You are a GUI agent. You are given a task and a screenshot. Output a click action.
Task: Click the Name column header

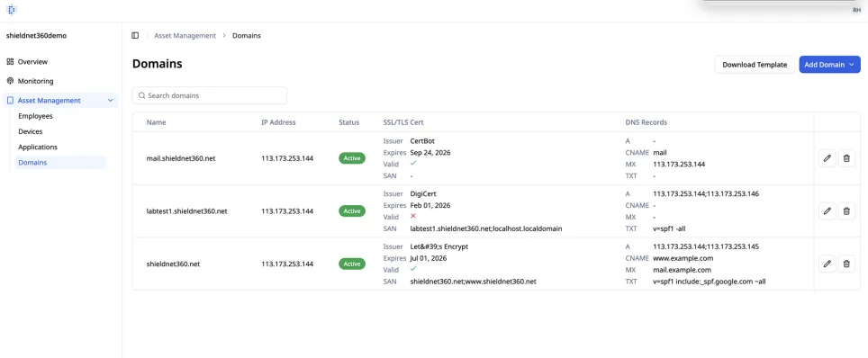(156, 122)
